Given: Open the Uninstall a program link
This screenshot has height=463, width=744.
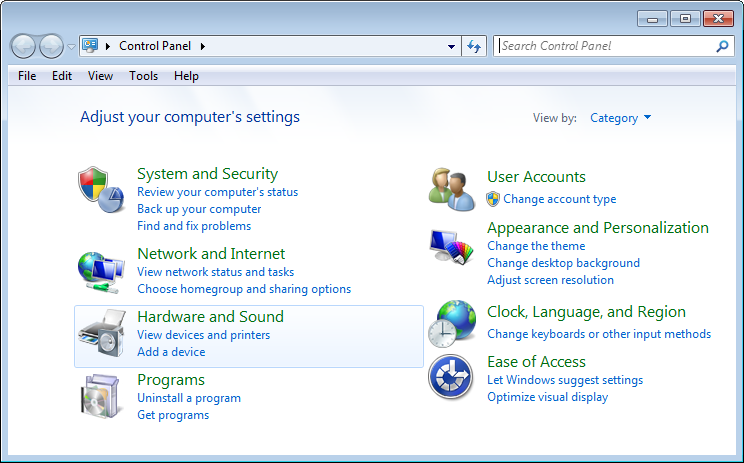Looking at the screenshot, I should (188, 398).
